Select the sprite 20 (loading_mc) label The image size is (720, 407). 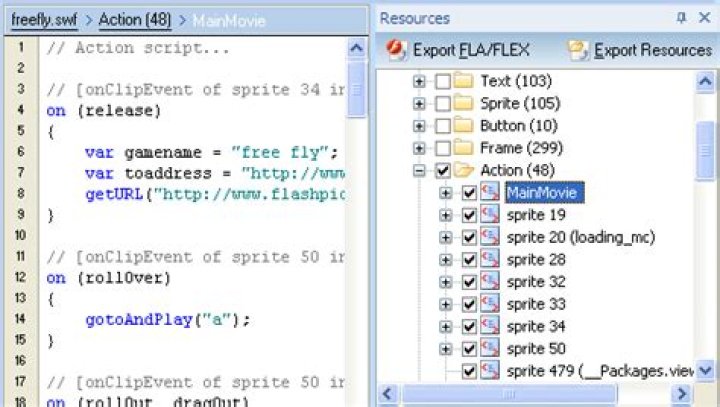pos(581,237)
